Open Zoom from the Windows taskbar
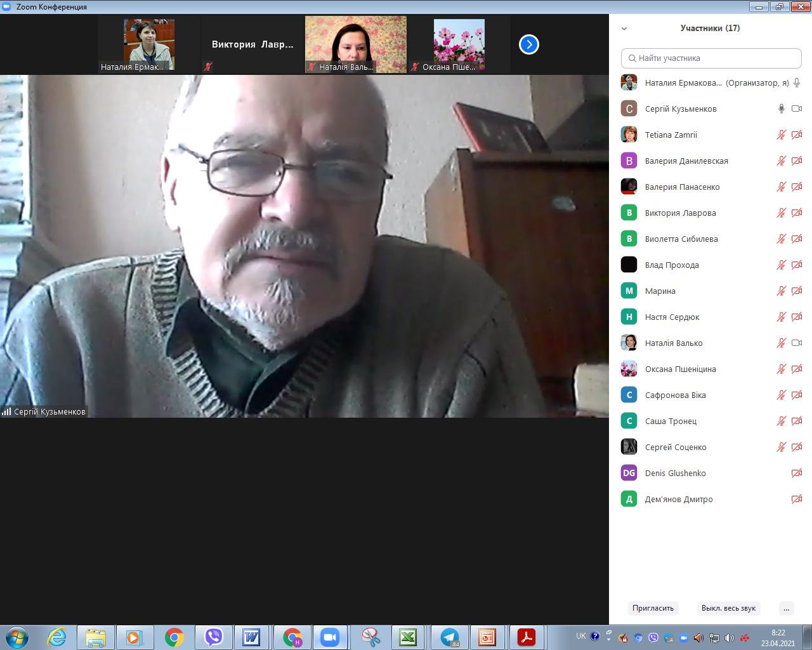Viewport: 812px width, 650px height. [x=330, y=637]
